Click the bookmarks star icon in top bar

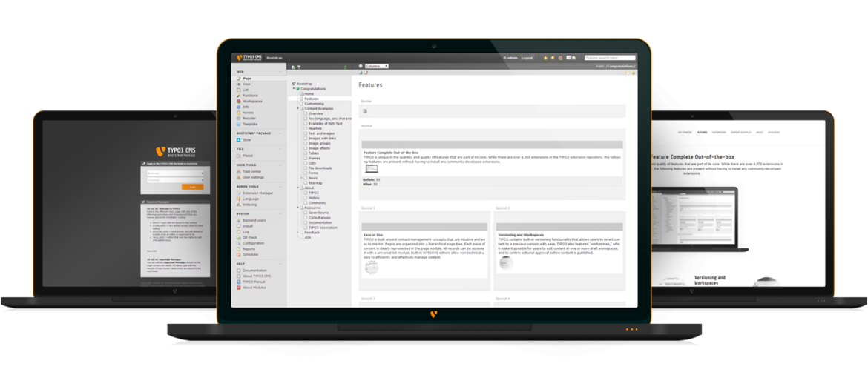point(546,58)
